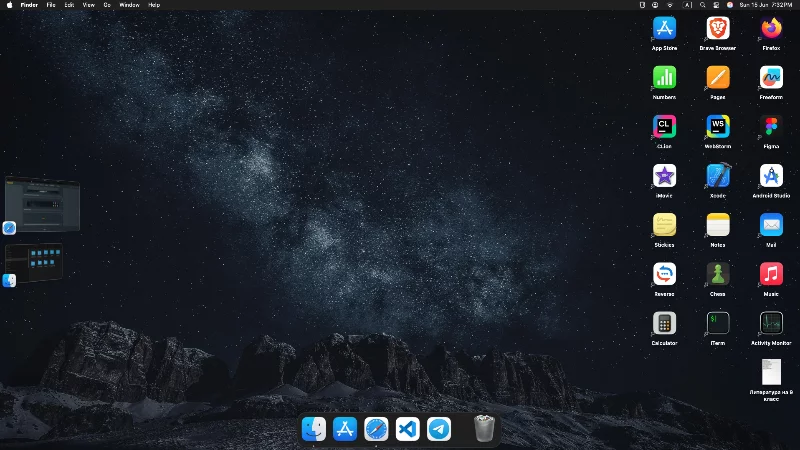Select the WebStorm desktop icon

(x=718, y=127)
